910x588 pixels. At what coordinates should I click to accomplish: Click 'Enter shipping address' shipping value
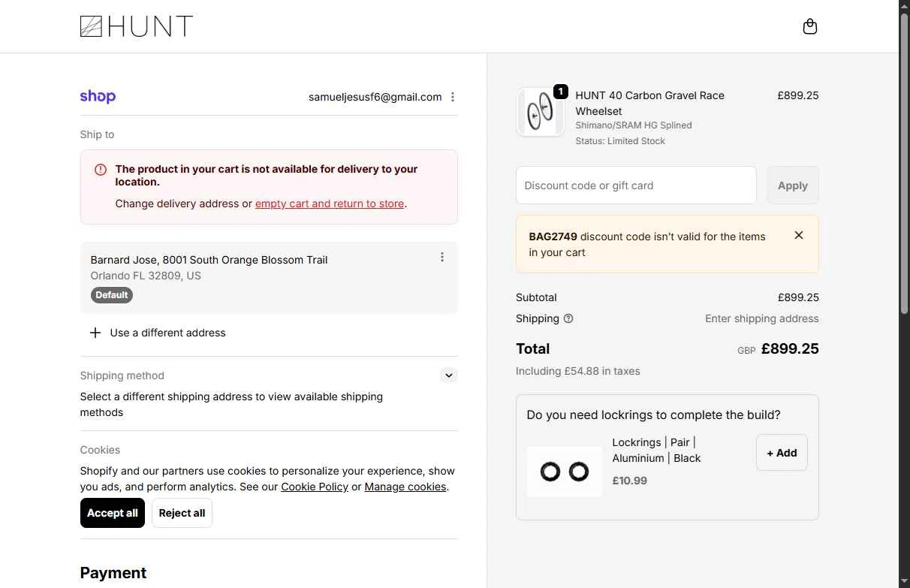pyautogui.click(x=762, y=318)
